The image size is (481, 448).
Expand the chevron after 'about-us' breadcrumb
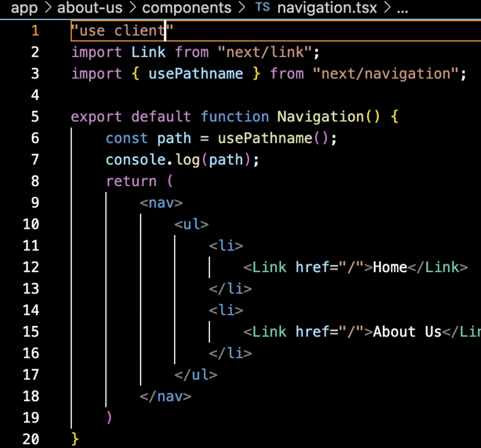(x=132, y=8)
